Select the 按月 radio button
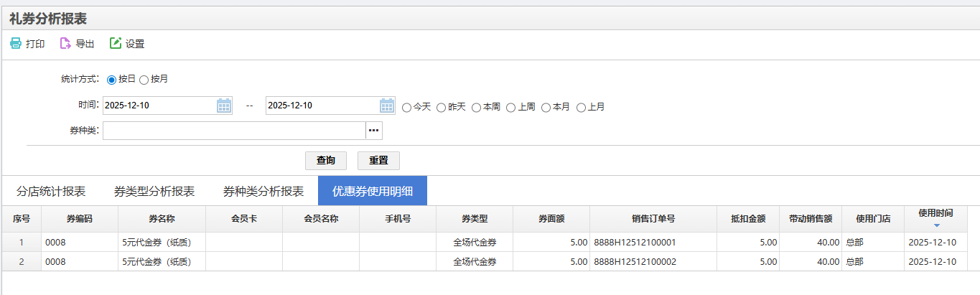980x295 pixels. coord(144,80)
